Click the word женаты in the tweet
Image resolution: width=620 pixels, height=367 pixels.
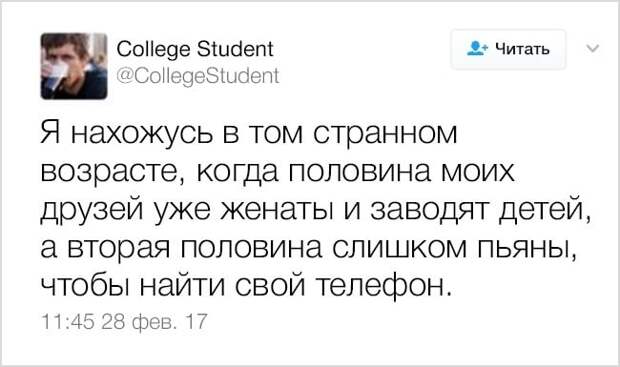[275, 210]
